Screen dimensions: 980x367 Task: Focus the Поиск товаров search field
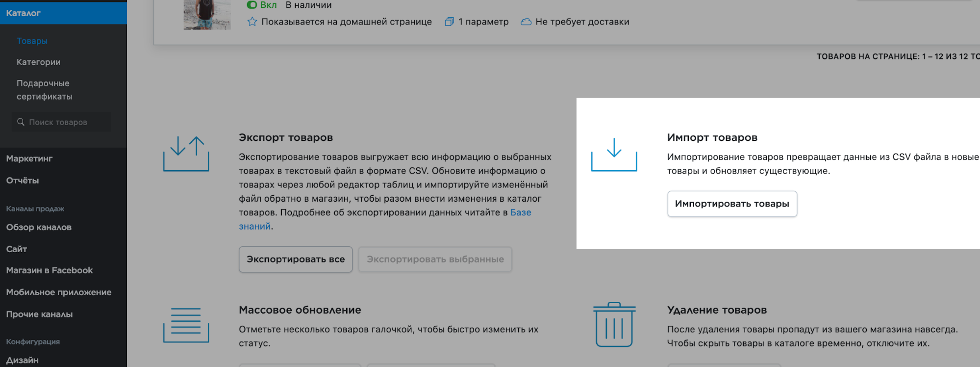point(66,122)
